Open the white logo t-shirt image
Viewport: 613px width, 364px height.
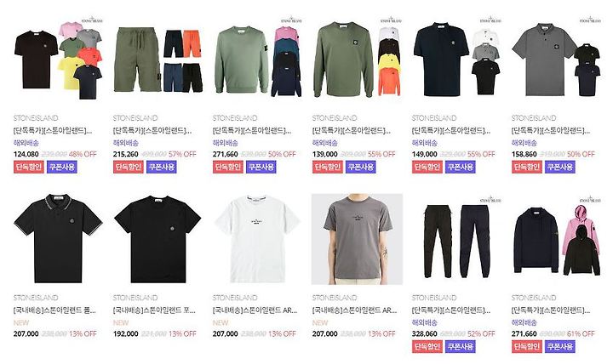point(258,239)
